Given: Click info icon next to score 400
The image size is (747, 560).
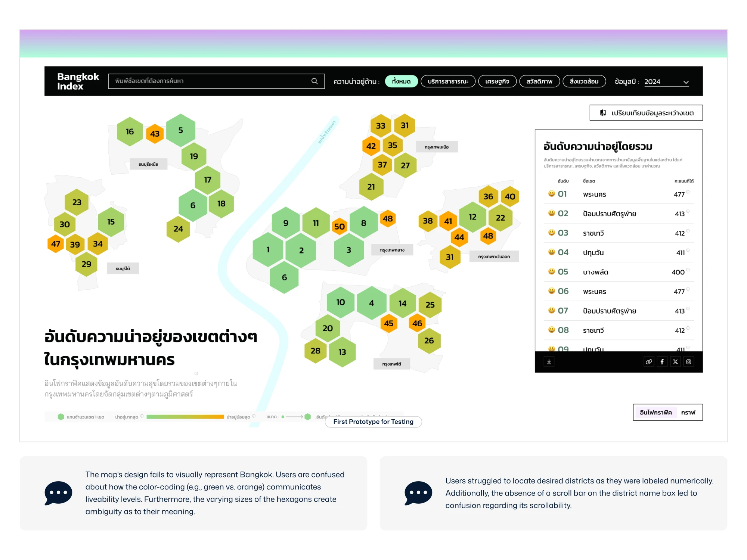Looking at the screenshot, I should (688, 270).
